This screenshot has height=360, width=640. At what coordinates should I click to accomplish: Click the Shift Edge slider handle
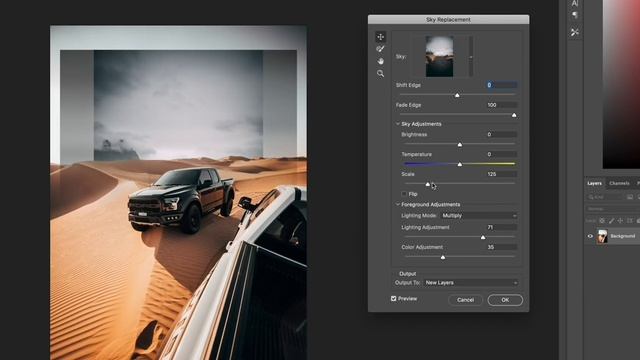click(x=457, y=95)
